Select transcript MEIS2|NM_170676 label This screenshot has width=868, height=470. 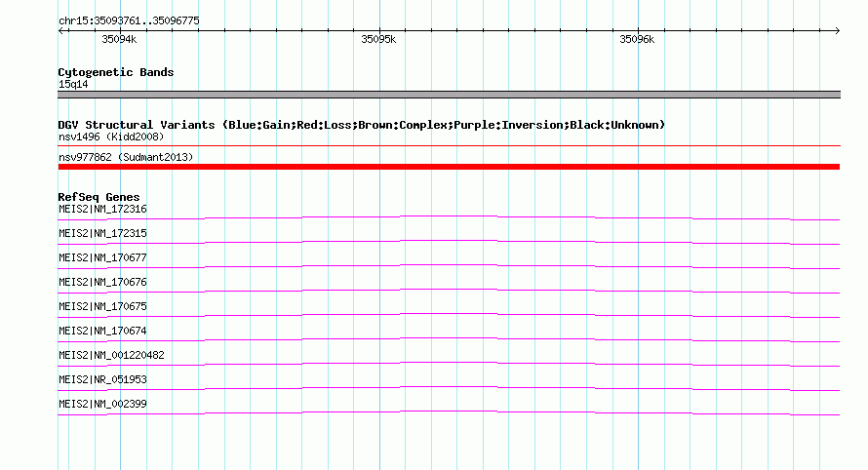[x=103, y=283]
